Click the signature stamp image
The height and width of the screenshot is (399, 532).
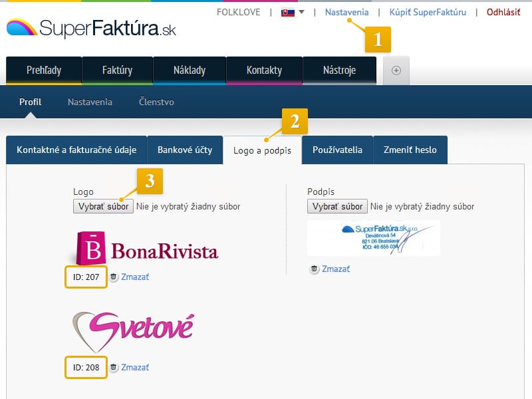pyautogui.click(x=374, y=238)
